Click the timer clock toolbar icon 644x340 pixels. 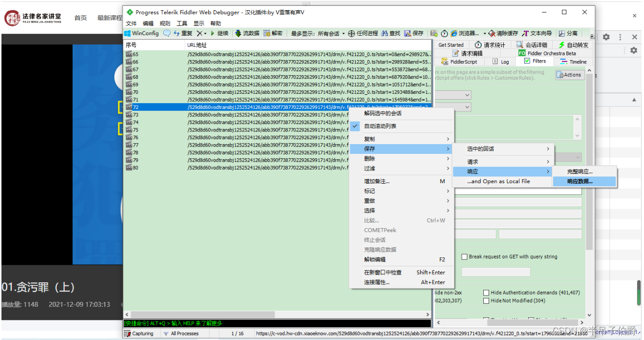444,33
